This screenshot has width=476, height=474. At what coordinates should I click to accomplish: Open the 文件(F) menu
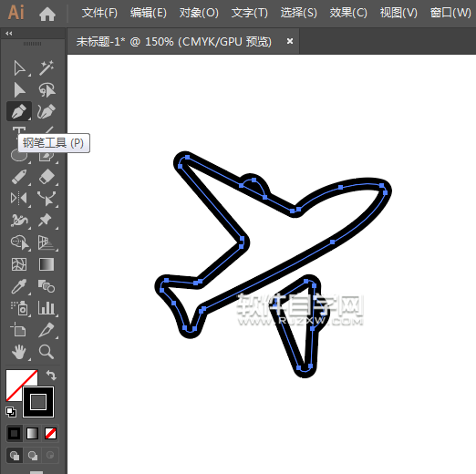[99, 13]
